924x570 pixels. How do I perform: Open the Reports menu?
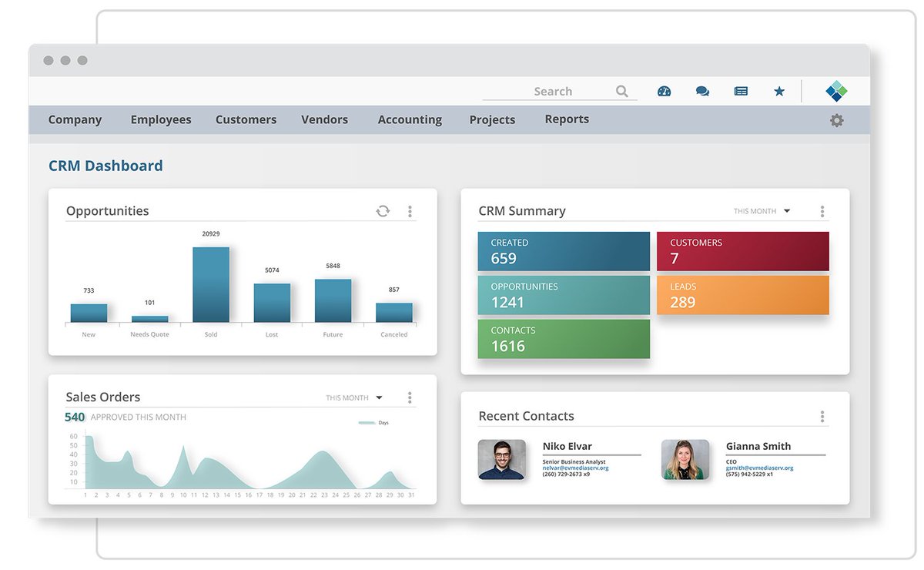point(567,119)
